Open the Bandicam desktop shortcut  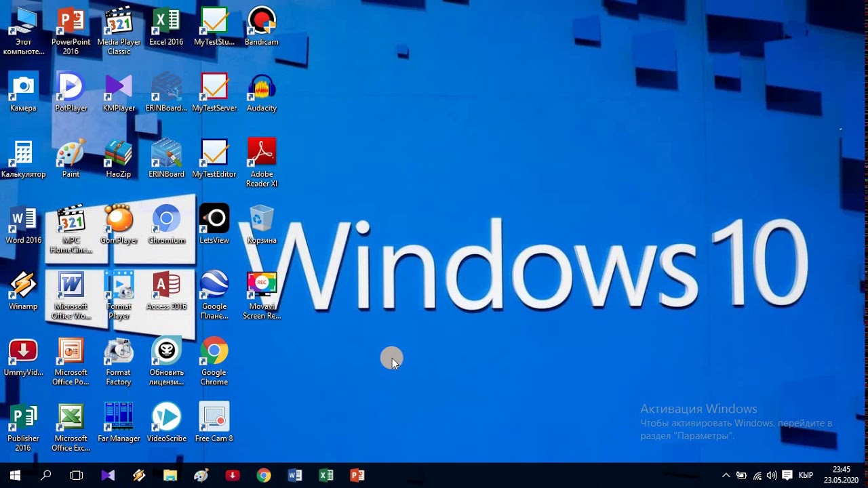click(262, 27)
